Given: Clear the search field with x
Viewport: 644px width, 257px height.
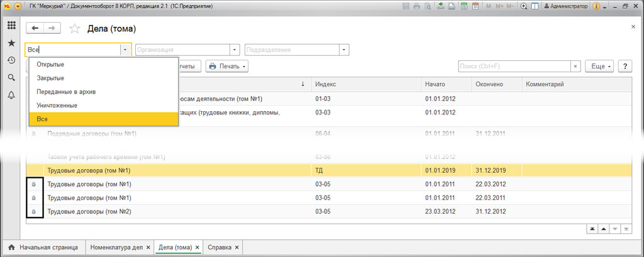Looking at the screenshot, I should (x=575, y=66).
